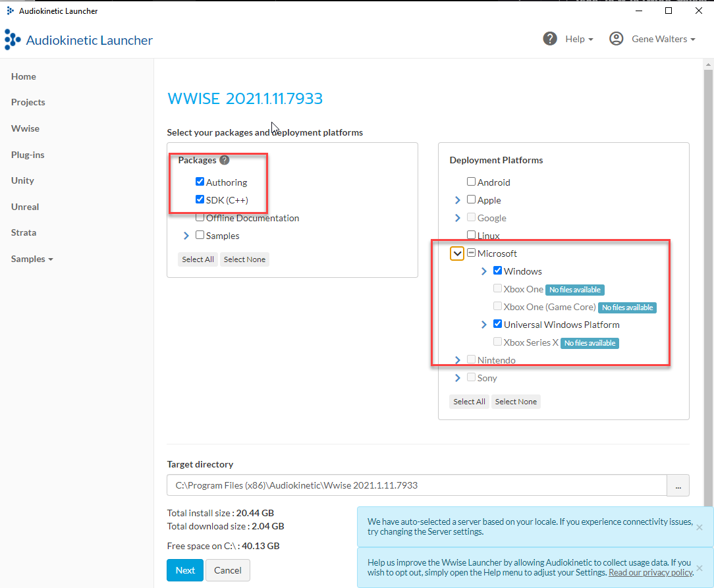
Task: Click the Free space on C:\ text
Action: point(223,546)
